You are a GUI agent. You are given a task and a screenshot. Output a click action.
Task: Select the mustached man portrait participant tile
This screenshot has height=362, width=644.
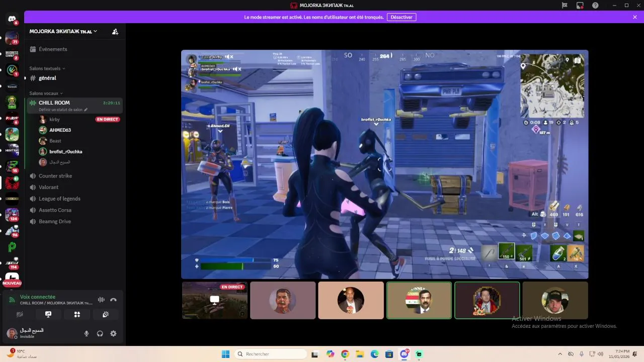pos(283,300)
